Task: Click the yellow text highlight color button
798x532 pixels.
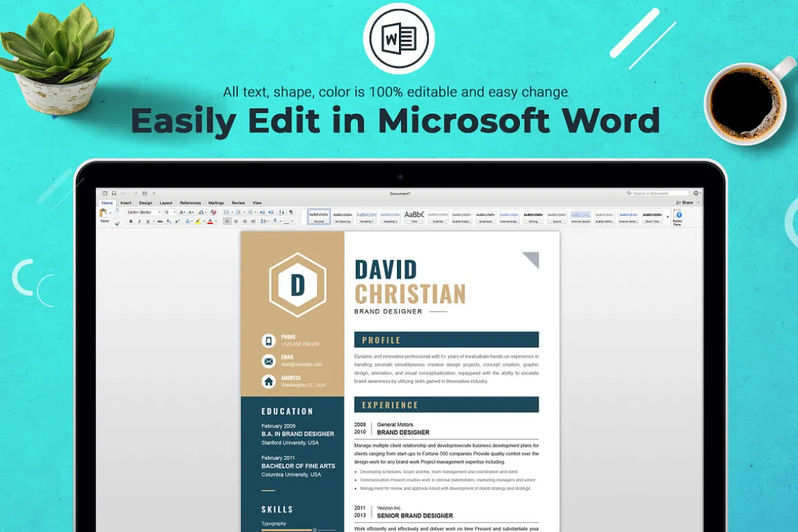Action: (x=198, y=221)
